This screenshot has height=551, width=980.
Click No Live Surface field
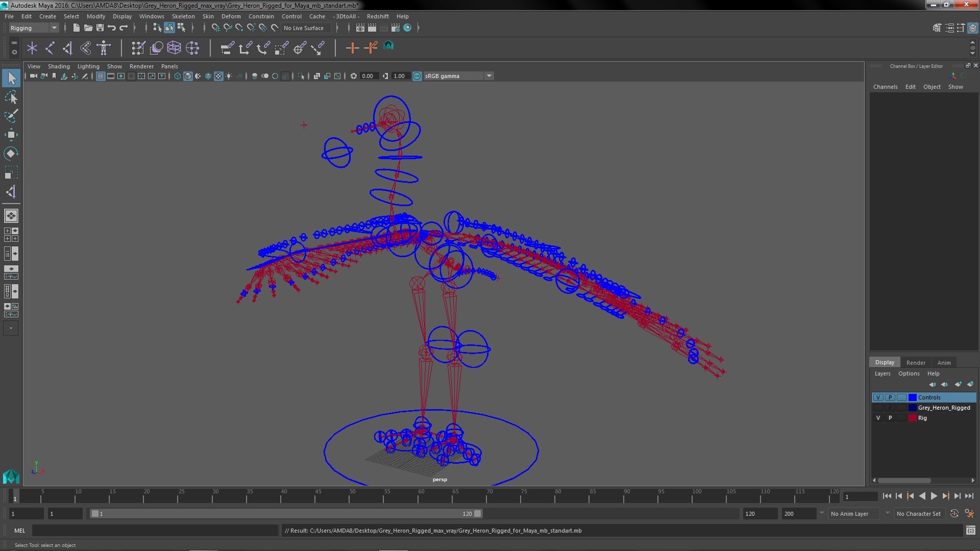point(306,28)
